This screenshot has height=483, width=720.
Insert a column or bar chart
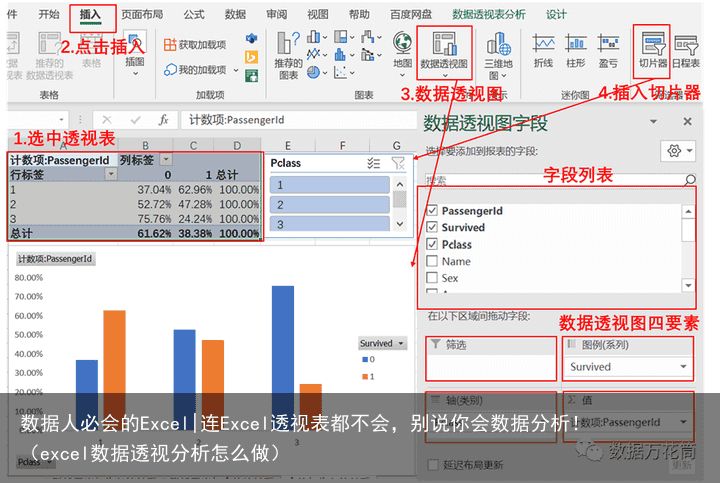click(317, 37)
